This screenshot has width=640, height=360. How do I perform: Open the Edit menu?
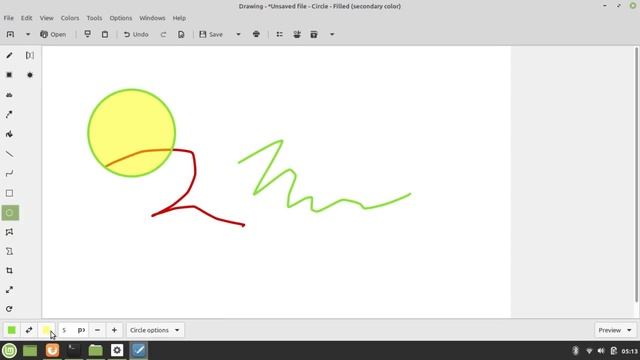(27, 18)
